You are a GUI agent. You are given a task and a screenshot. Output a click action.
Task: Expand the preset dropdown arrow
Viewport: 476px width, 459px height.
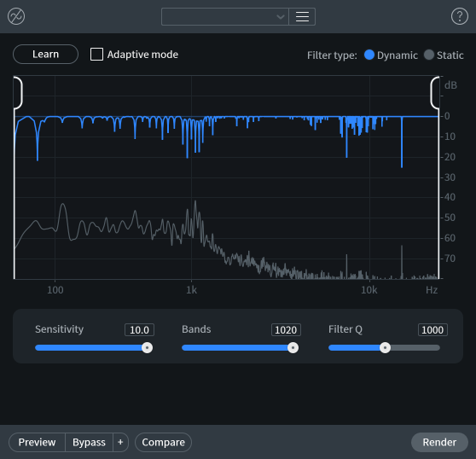point(281,17)
